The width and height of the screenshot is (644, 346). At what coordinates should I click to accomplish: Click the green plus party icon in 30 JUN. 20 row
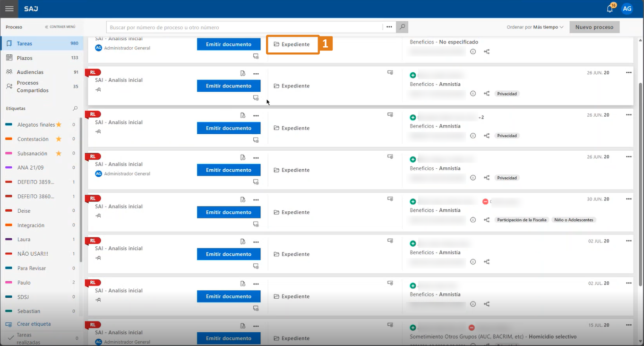[x=413, y=202]
